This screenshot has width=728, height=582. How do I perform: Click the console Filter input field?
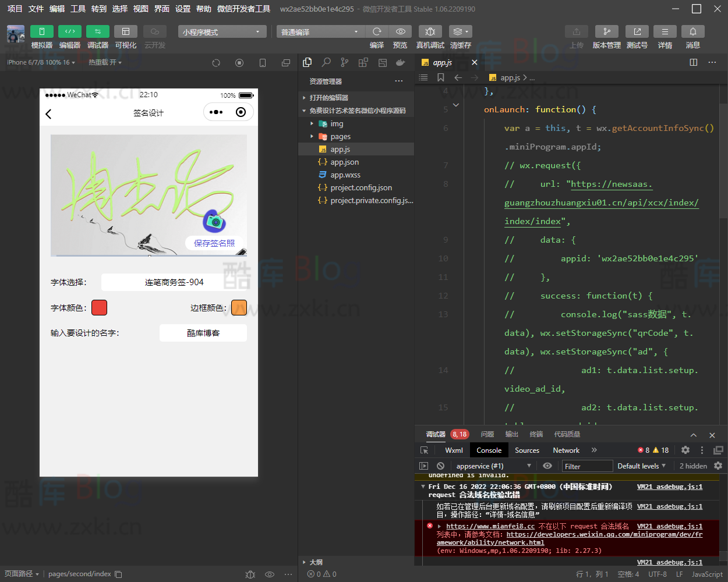(x=587, y=466)
